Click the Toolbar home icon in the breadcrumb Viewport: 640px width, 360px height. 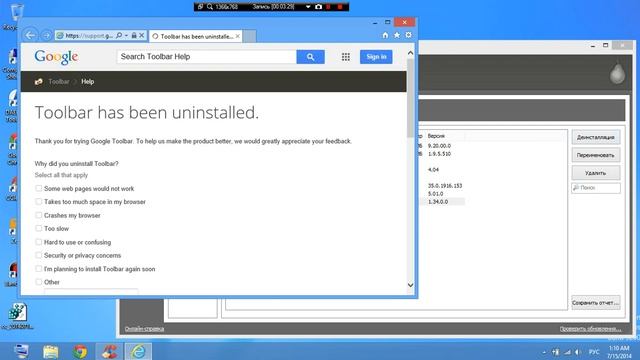point(39,82)
